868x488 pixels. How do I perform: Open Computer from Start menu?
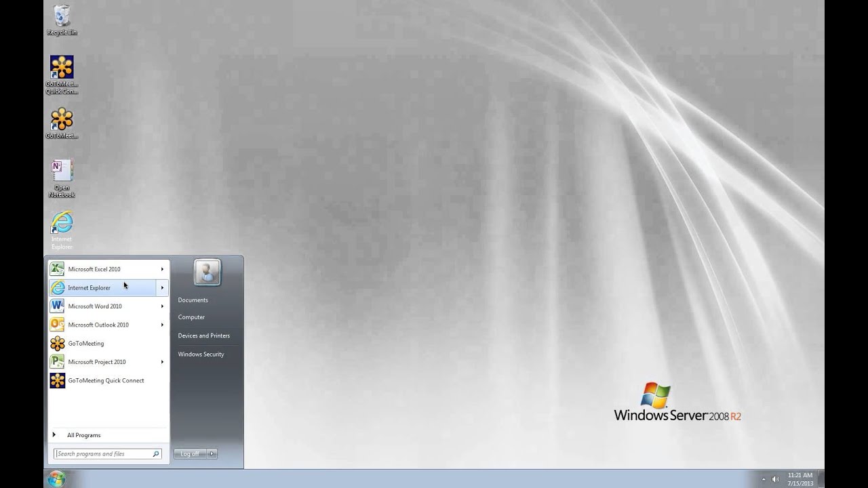pyautogui.click(x=191, y=317)
